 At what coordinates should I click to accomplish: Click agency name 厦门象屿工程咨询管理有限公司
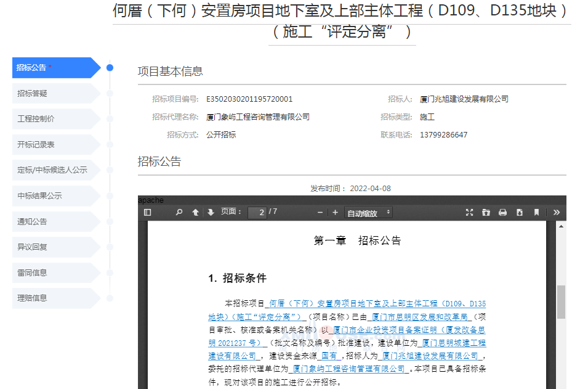click(258, 117)
